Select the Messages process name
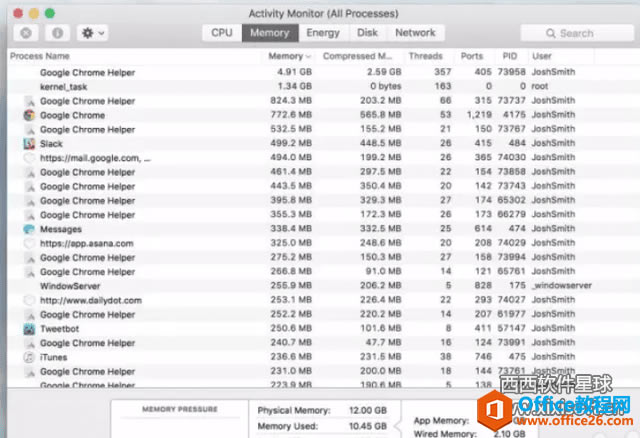The height and width of the screenshot is (438, 640). coord(61,229)
